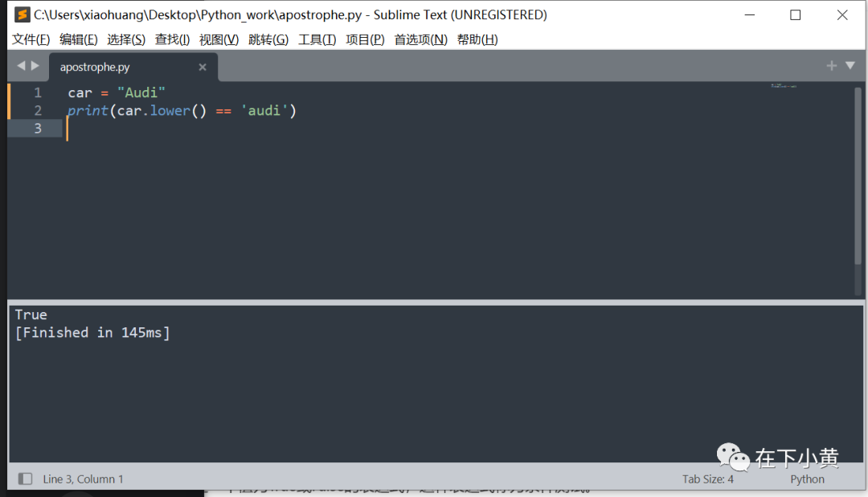Change the Python syntax selector
The width and height of the screenshot is (868, 497).
point(807,479)
